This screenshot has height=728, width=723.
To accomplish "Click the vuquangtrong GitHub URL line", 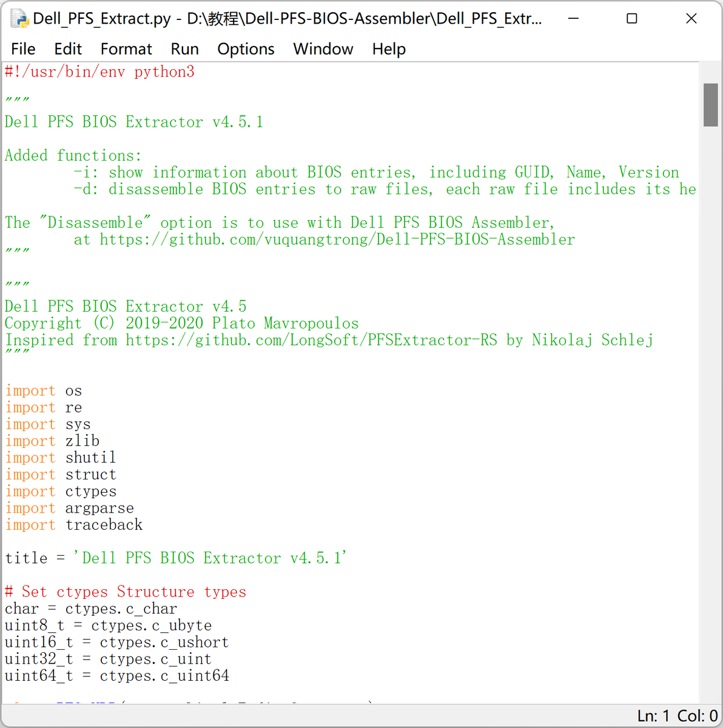I will point(325,239).
